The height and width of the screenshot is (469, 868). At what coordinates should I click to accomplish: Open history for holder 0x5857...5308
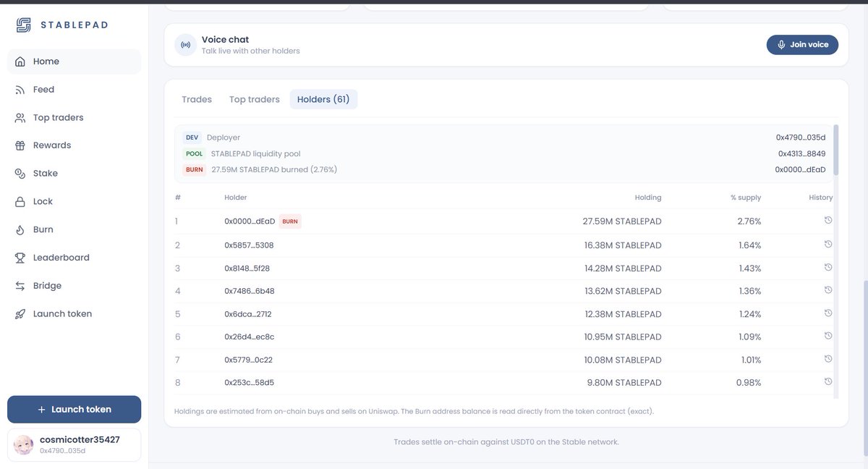click(828, 245)
